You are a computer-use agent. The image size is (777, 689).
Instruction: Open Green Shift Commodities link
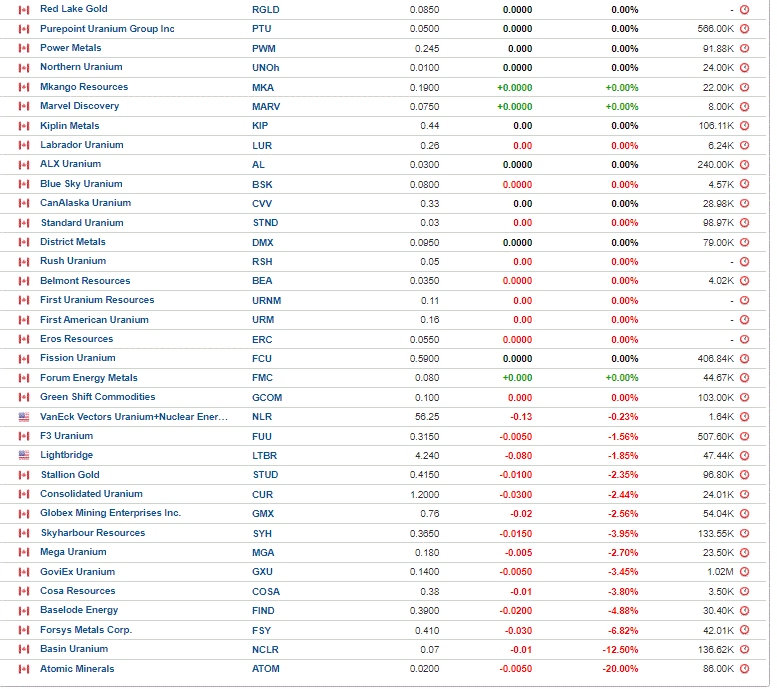tap(97, 397)
